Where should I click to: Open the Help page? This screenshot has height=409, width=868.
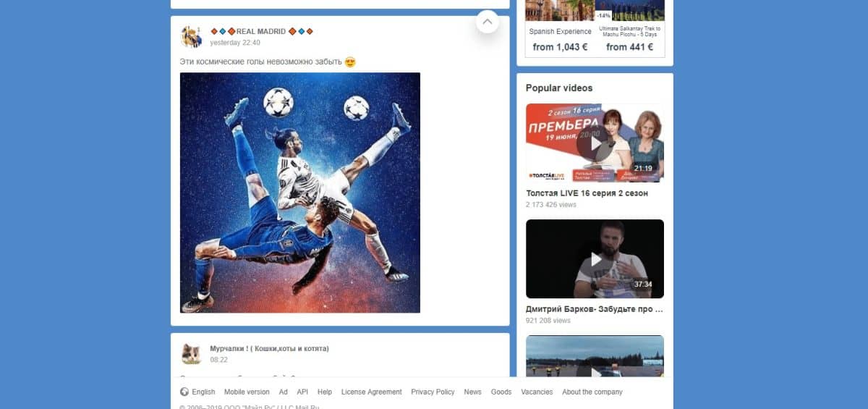(325, 392)
